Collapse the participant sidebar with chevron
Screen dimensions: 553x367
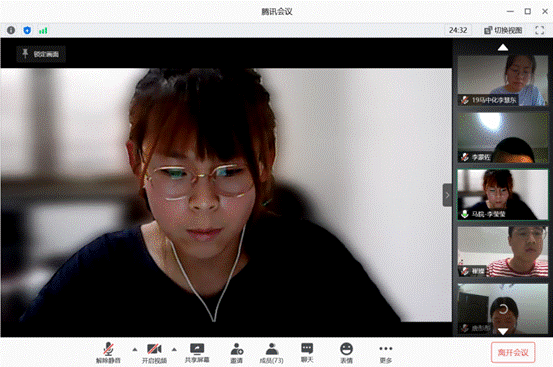point(447,195)
